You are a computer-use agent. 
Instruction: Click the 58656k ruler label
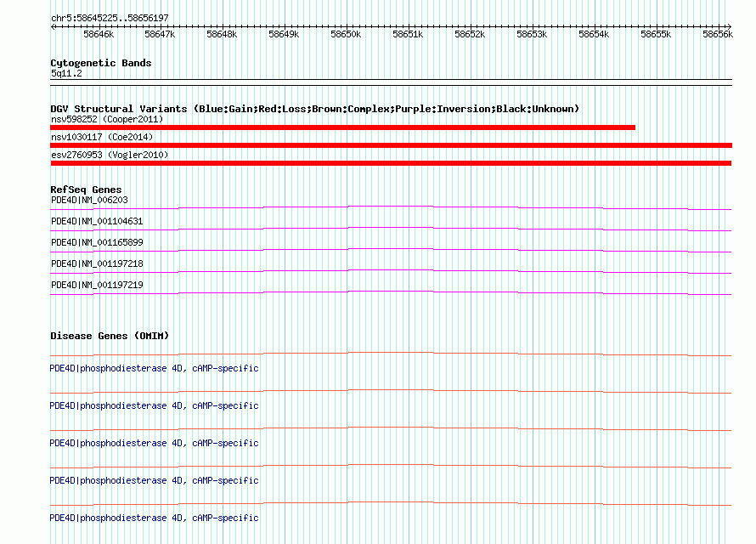[718, 34]
